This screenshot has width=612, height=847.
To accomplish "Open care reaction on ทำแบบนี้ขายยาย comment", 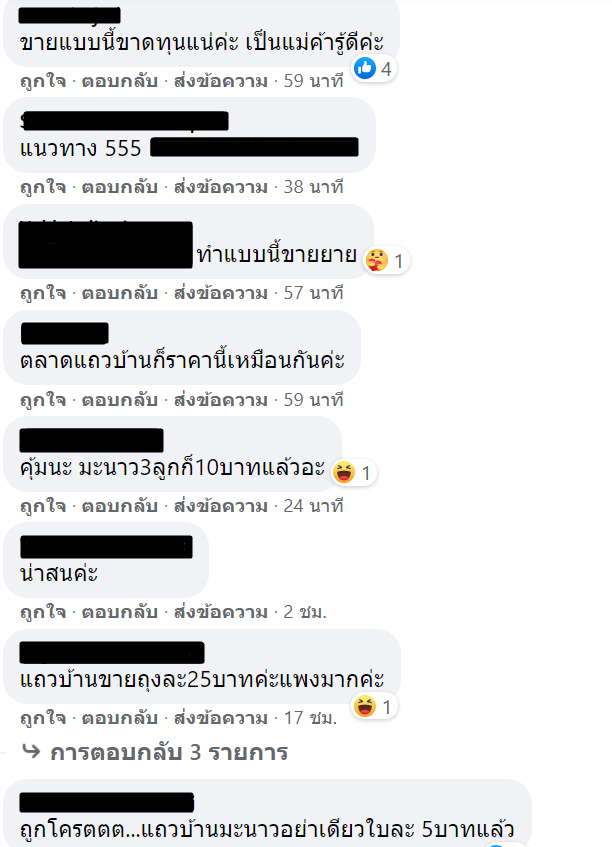I will click(386, 261).
